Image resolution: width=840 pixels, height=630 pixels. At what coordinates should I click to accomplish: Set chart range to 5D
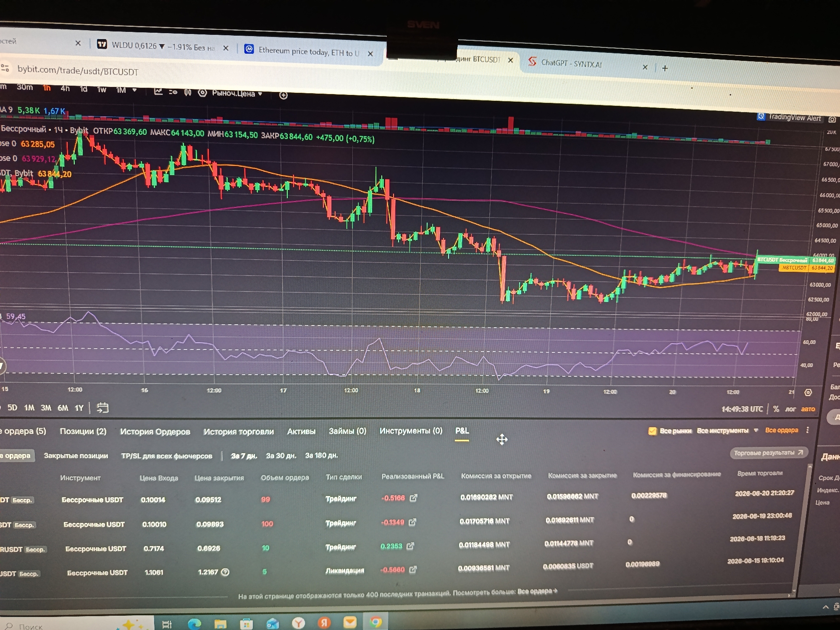coord(13,407)
